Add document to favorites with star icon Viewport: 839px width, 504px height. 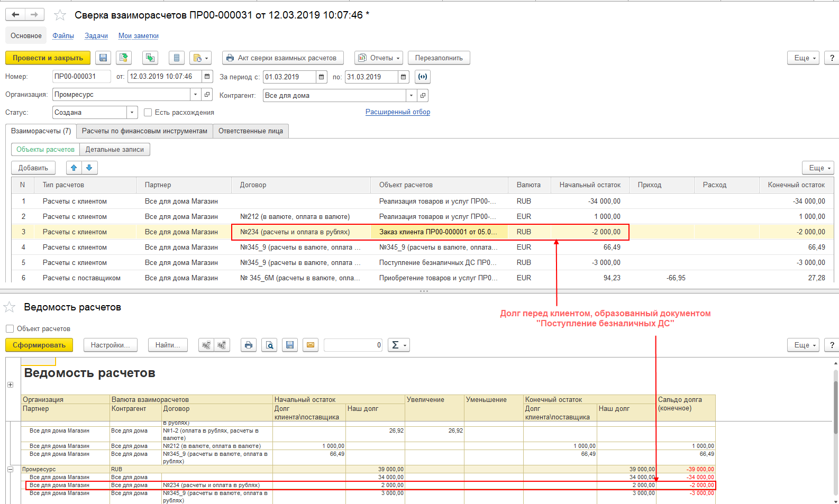[60, 15]
